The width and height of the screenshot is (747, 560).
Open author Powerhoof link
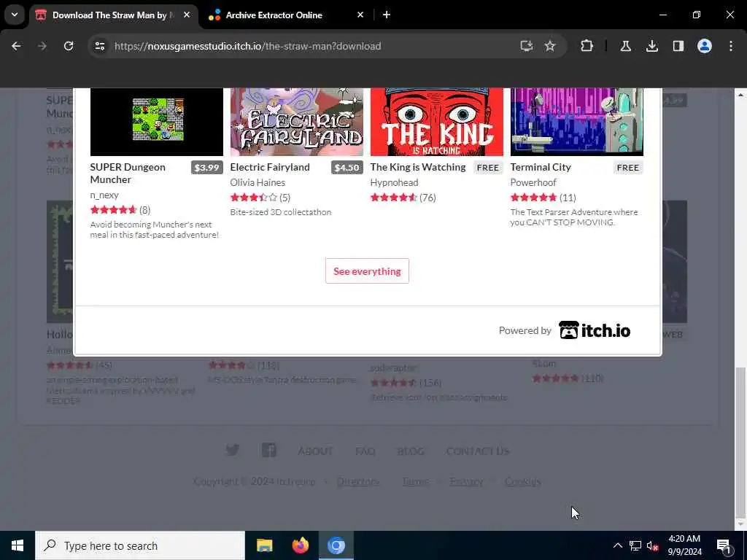point(533,182)
